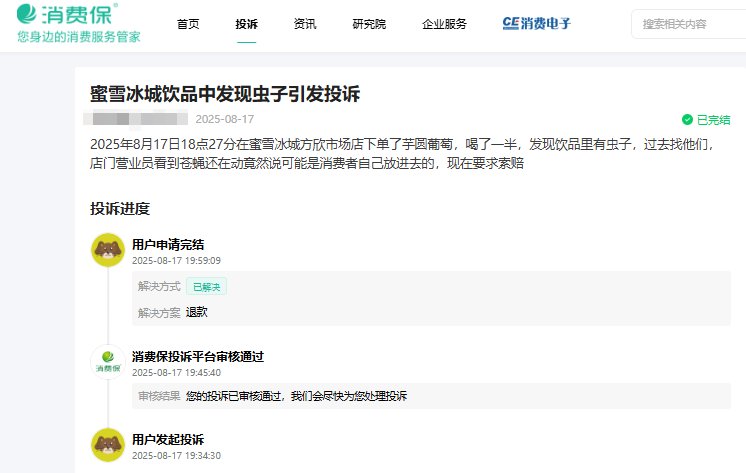Click the green 已完结 checkmark icon
Image resolution: width=746 pixels, height=473 pixels.
687,120
